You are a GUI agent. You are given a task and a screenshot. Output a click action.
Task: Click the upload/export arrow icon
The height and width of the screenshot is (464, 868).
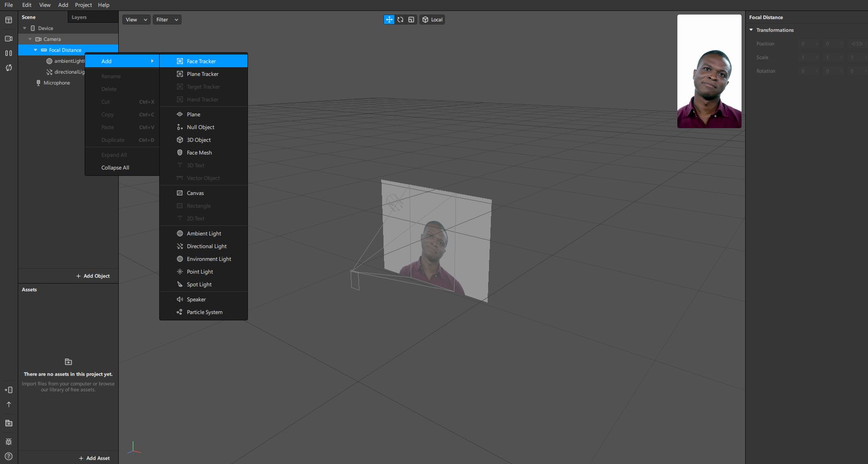9,404
